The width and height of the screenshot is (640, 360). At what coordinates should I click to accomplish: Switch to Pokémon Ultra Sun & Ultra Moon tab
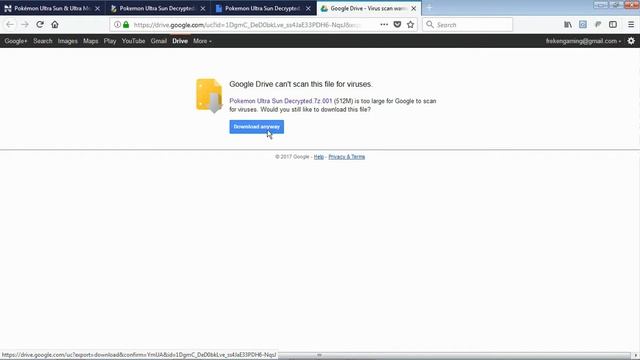51,8
